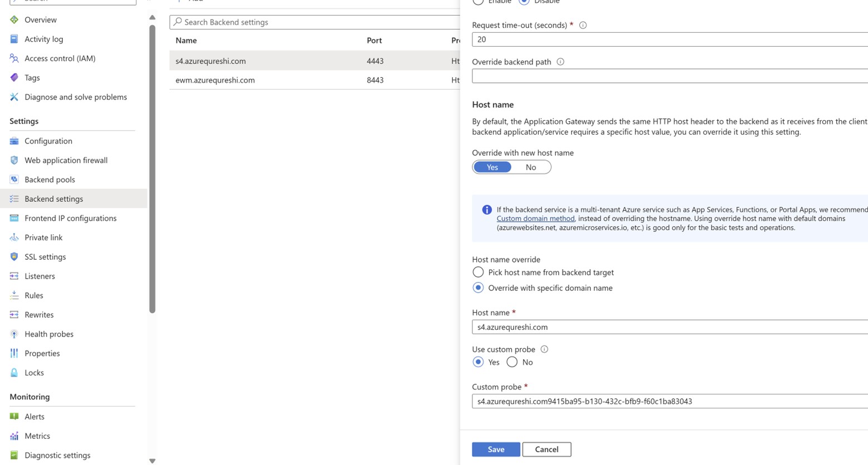Image resolution: width=868 pixels, height=465 pixels.
Task: Click the Locks padlock icon
Action: click(14, 373)
